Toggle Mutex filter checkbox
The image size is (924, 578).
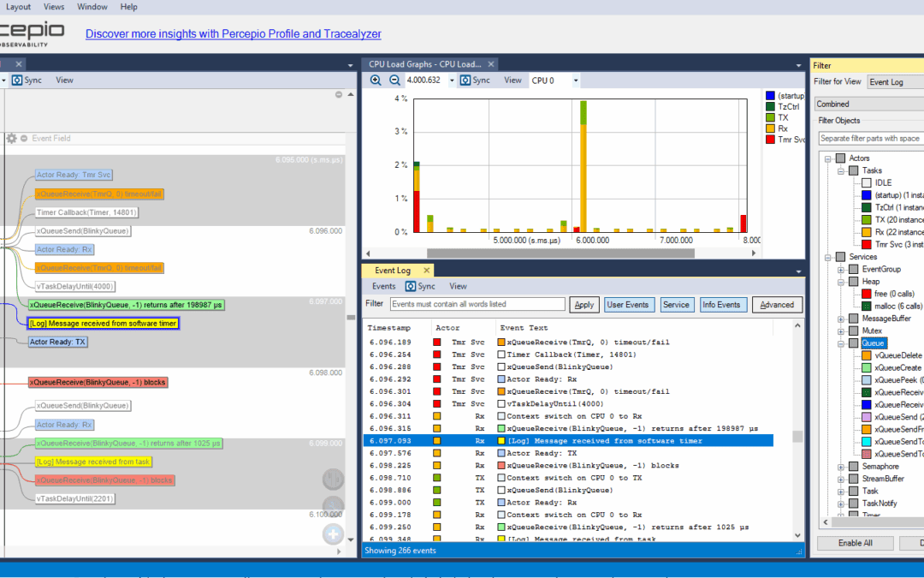(x=853, y=331)
